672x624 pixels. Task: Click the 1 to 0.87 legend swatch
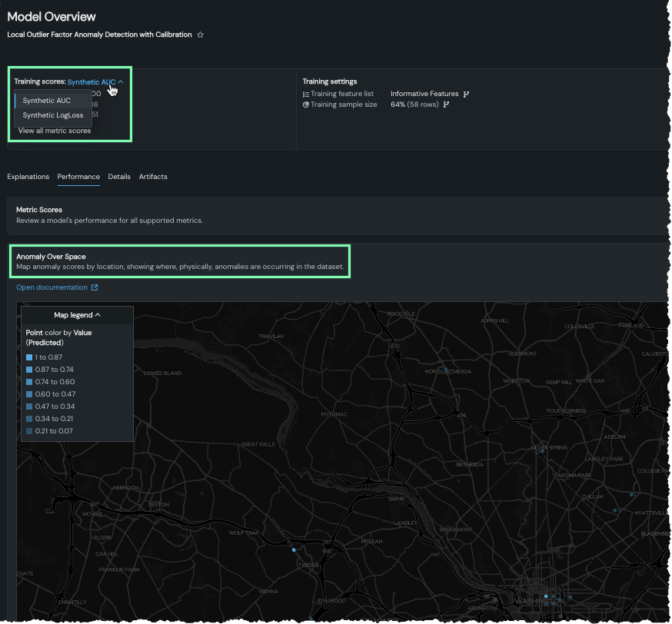pos(29,357)
